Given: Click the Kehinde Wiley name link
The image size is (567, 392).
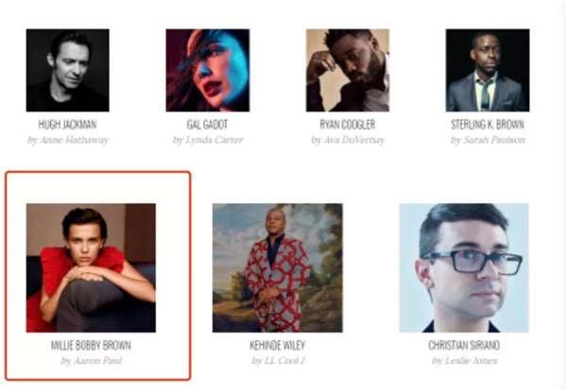Looking at the screenshot, I should (x=277, y=346).
